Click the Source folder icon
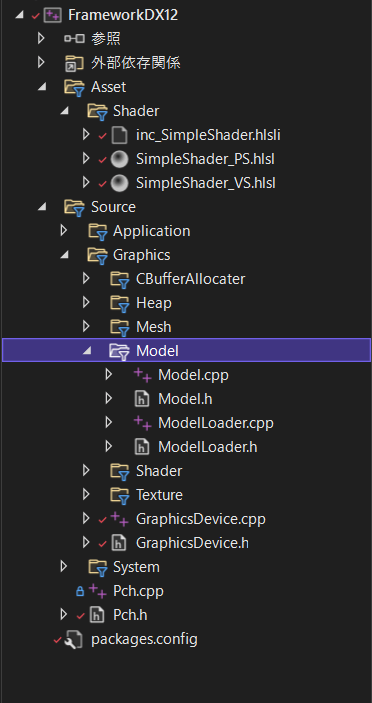Image resolution: width=372 pixels, height=703 pixels. coord(74,208)
